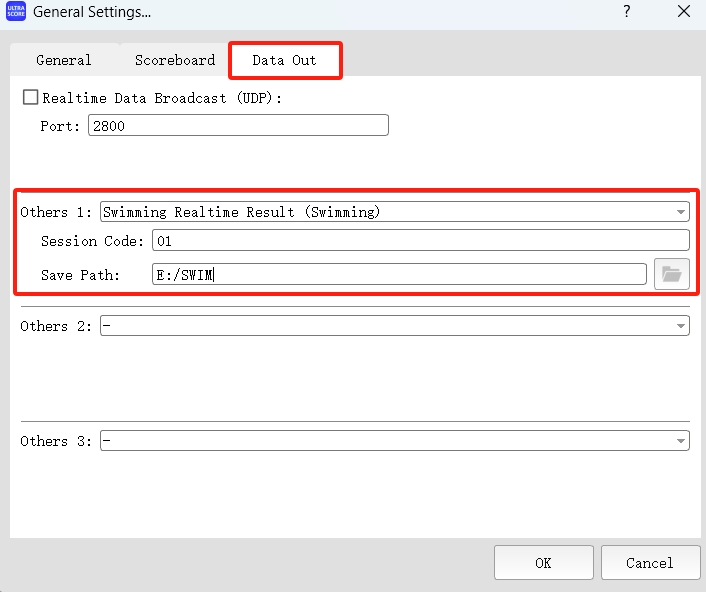Viewport: 706px width, 592px height.
Task: Browse for Save Path using folder icon
Action: (x=671, y=274)
